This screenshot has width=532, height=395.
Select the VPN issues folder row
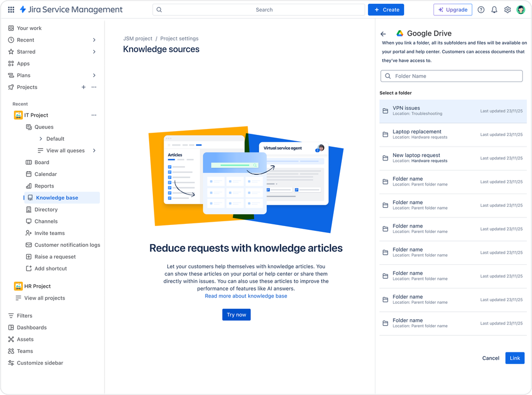tap(453, 111)
